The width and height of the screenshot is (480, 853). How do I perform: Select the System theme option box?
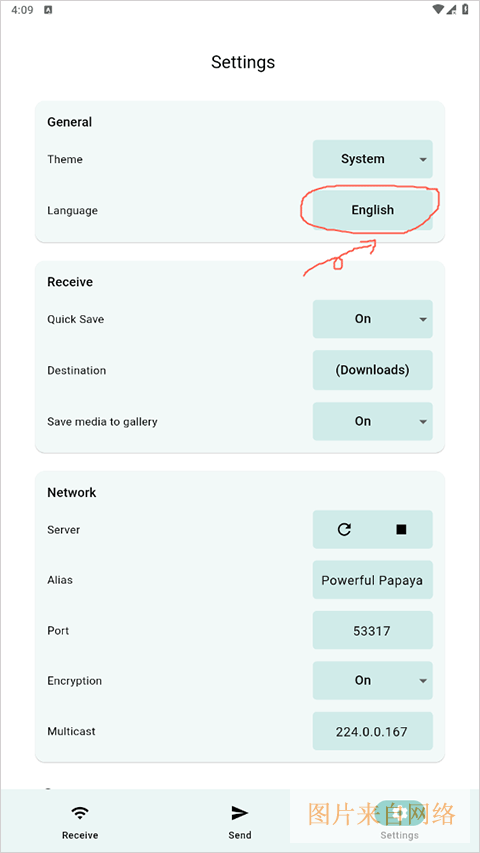[x=373, y=159]
